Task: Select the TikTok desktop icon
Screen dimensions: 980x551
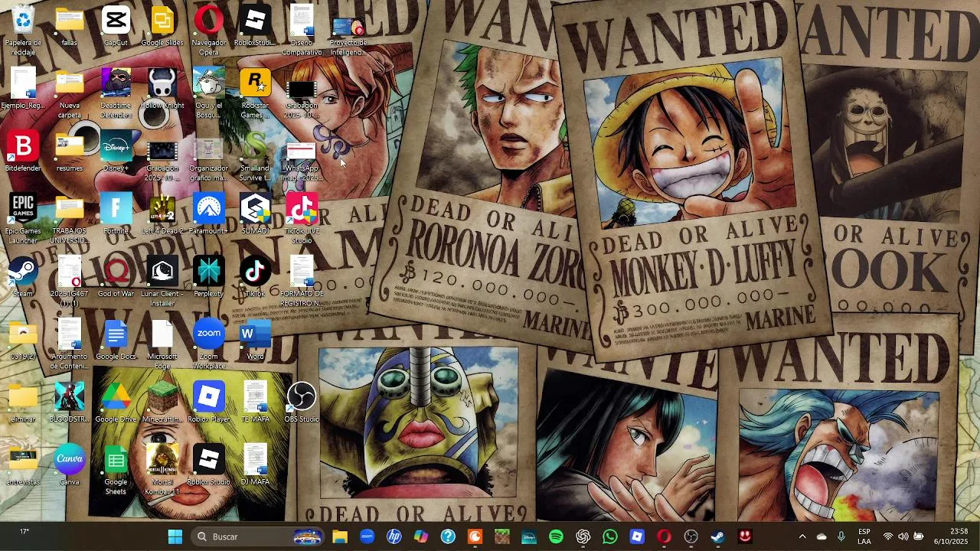Action: pos(255,278)
